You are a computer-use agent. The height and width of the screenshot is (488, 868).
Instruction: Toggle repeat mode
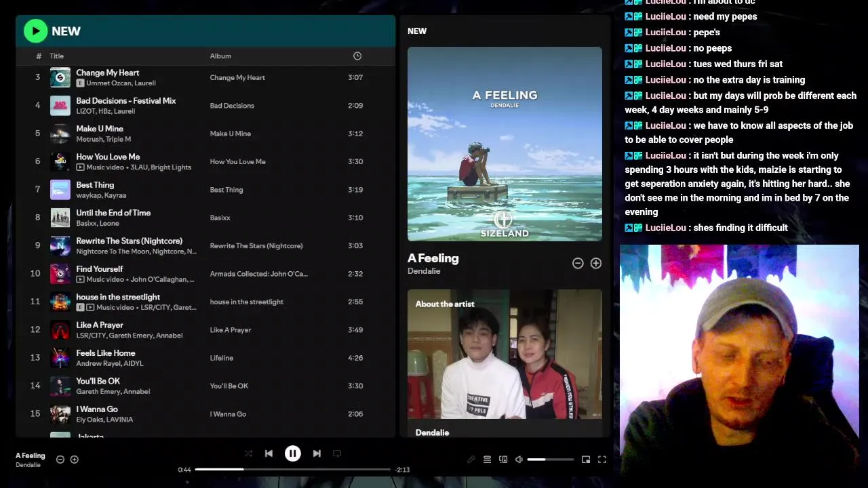coord(337,453)
